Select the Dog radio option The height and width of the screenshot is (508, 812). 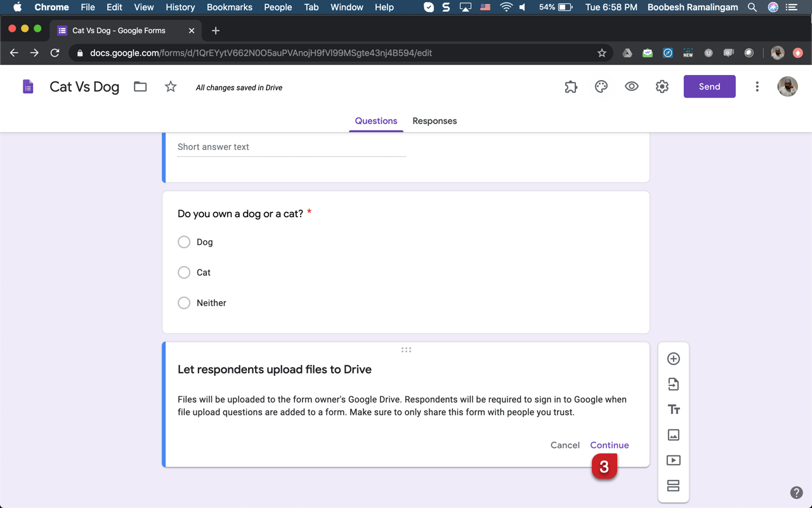(184, 242)
